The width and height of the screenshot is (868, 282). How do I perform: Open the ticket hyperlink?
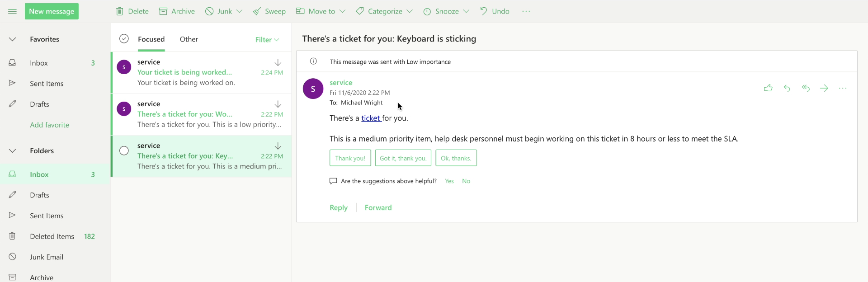[371, 118]
